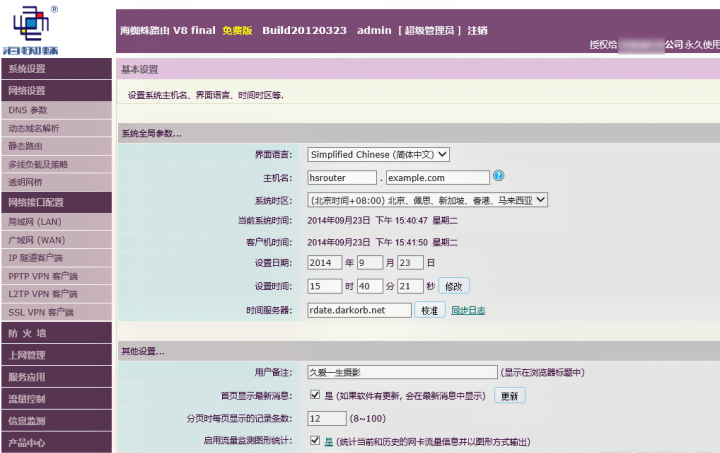Image resolution: width=720 pixels, height=453 pixels.
Task: Open the 界面语言 Simplified Chinese dropdown
Action: tap(378, 154)
